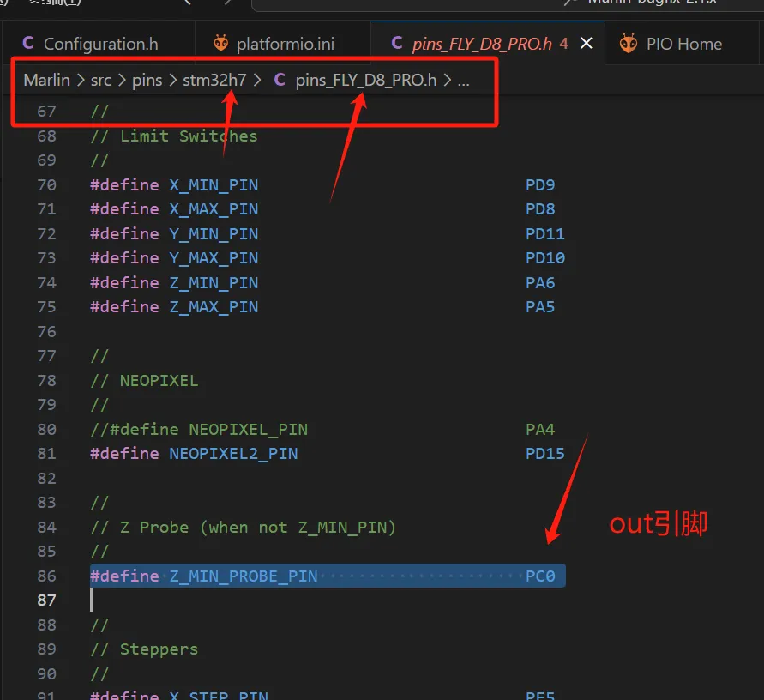Viewport: 764px width, 700px height.
Task: Place cursor on PC0 pin value
Action: (x=540, y=576)
